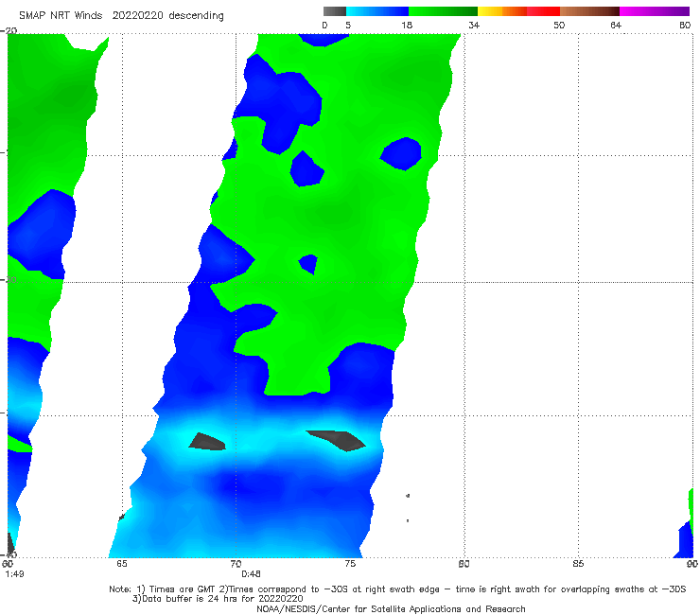The height and width of the screenshot is (615, 700).
Task: Click the longitude label "75" on the bottom axis
Action: [350, 564]
